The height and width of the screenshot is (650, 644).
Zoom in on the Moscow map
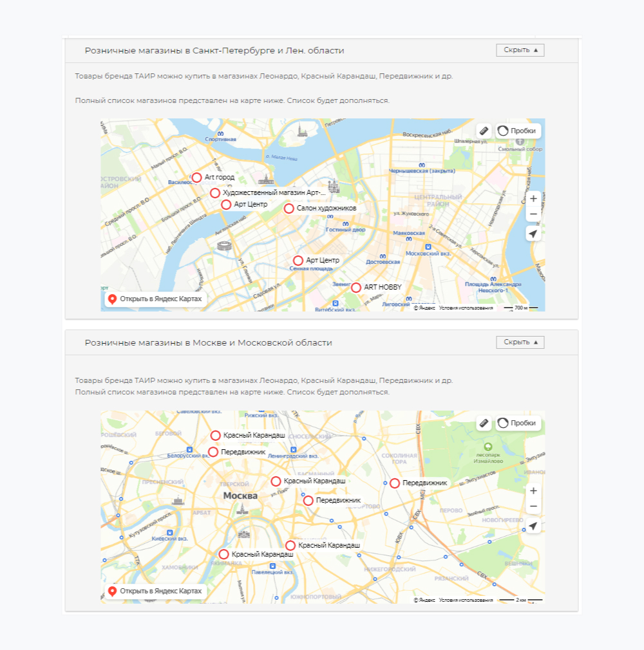pyautogui.click(x=533, y=491)
